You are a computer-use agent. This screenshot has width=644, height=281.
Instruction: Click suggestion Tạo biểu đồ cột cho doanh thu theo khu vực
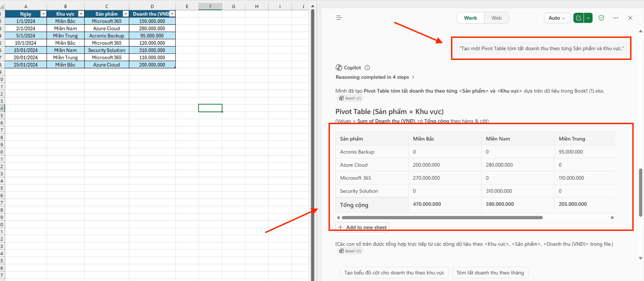394,273
